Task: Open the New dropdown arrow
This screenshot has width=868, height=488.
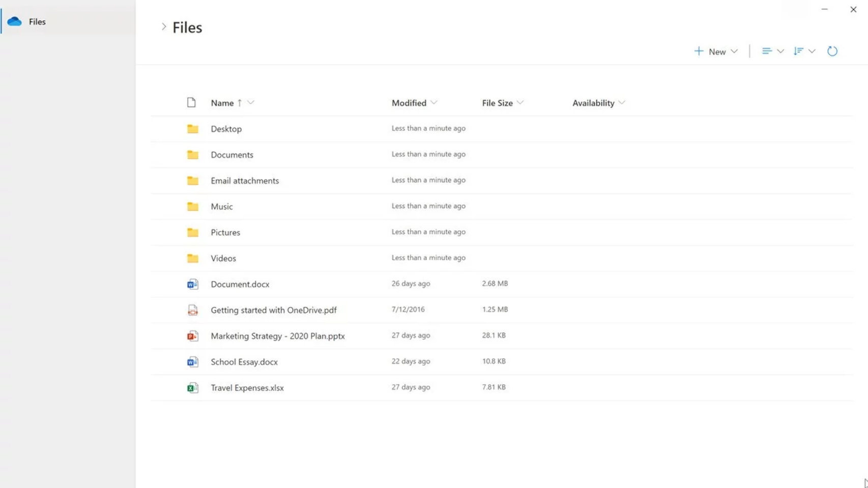Action: pos(734,51)
